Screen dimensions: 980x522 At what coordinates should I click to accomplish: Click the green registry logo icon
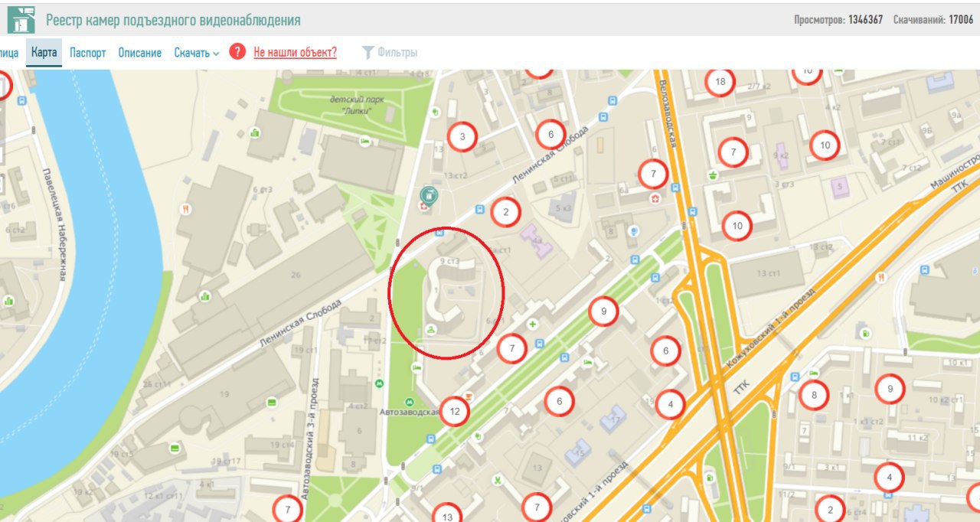point(21,19)
